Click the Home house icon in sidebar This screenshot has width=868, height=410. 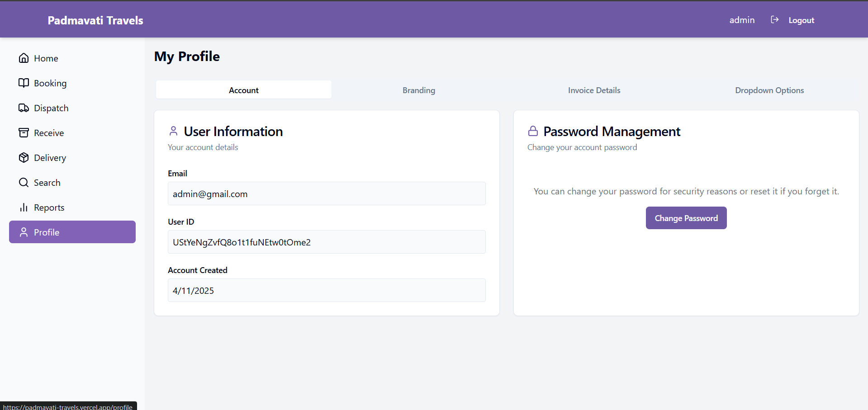tap(24, 58)
